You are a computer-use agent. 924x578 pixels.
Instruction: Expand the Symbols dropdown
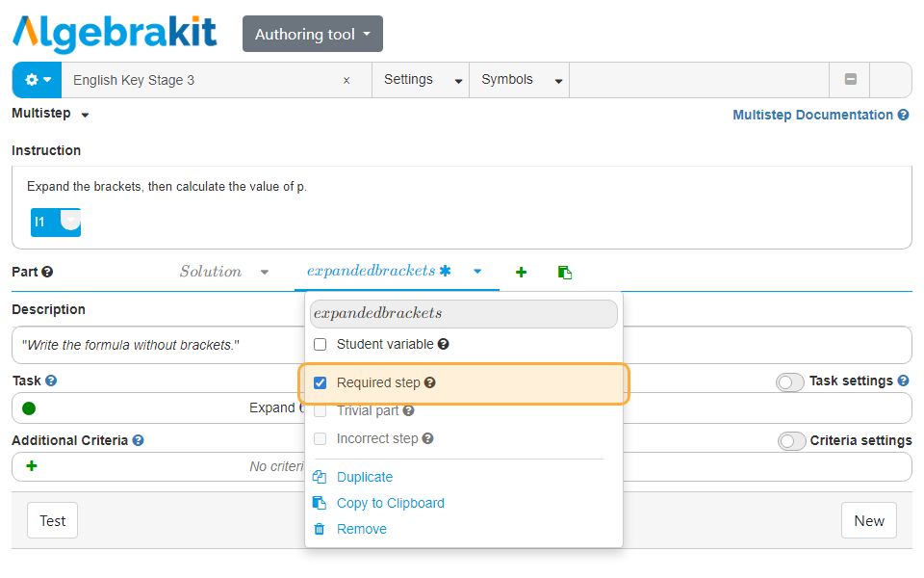click(518, 80)
